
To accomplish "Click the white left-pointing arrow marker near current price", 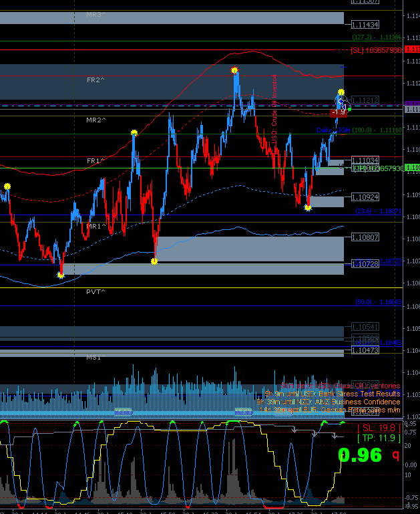I will [344, 107].
